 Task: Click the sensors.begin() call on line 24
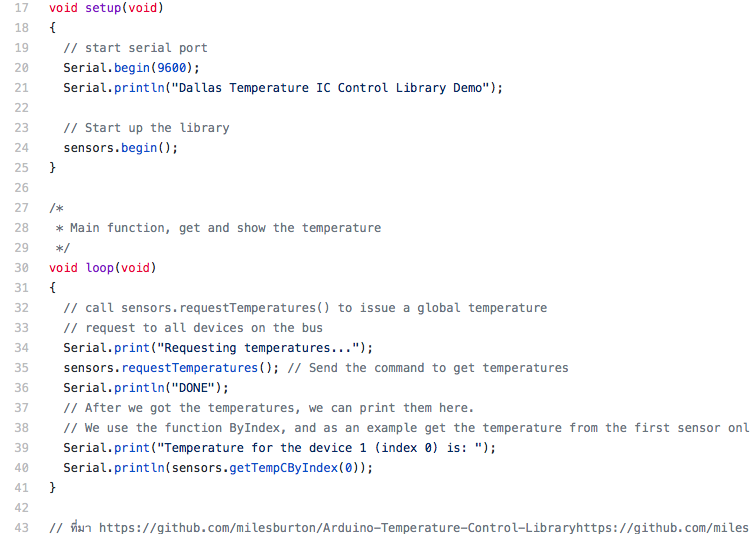(121, 148)
